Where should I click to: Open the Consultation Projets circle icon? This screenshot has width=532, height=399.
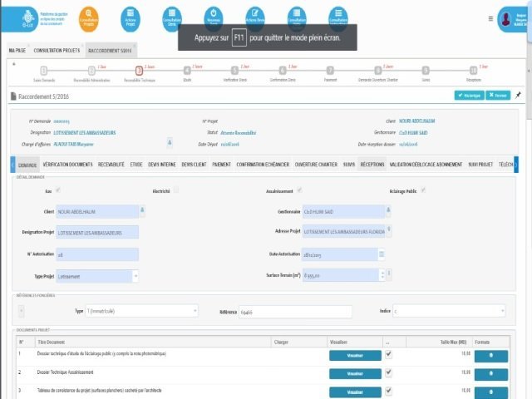tap(88, 17)
